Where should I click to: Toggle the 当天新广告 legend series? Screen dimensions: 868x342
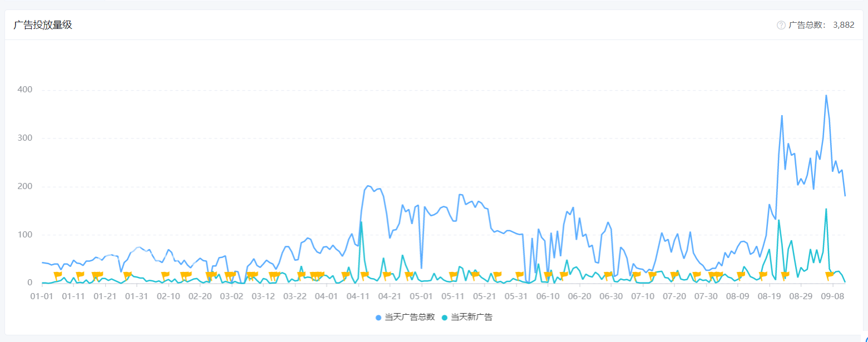(467, 317)
